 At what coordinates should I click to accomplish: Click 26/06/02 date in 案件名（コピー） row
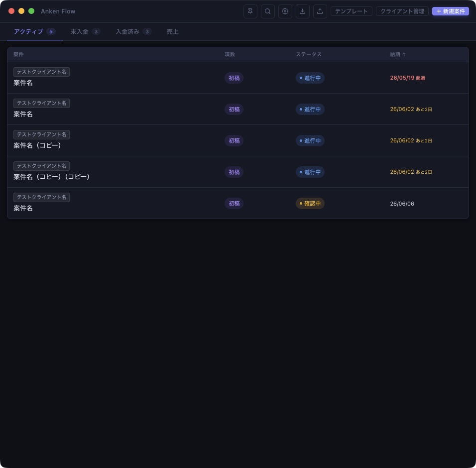click(402, 140)
